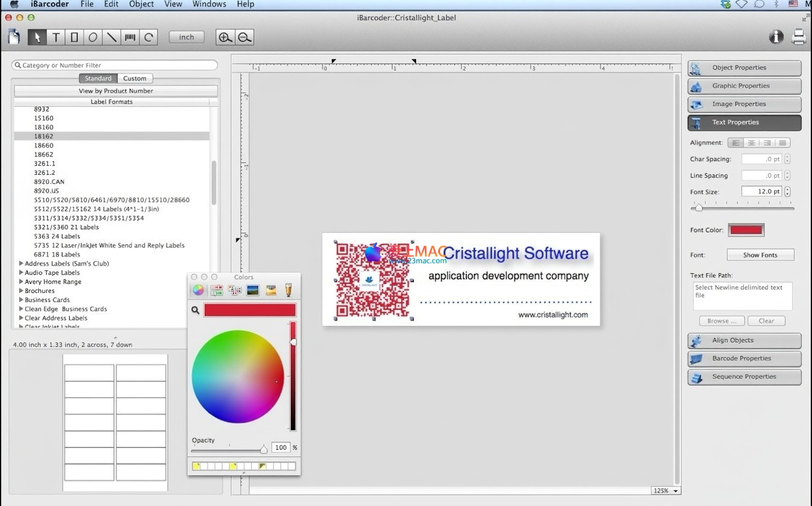Choose the Line drawing tool
Screen dimensions: 812x506
(111, 38)
